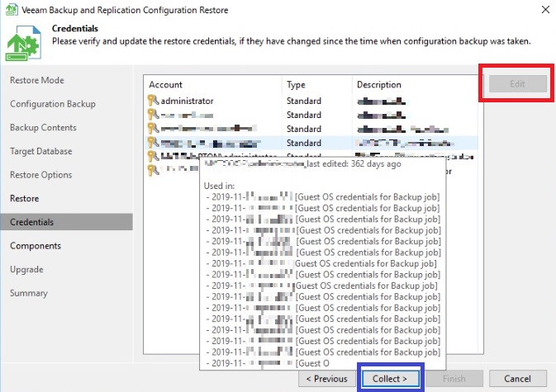Click the 'Used in:' label in tooltip
Viewport: 556px width, 392px height.
tap(219, 186)
